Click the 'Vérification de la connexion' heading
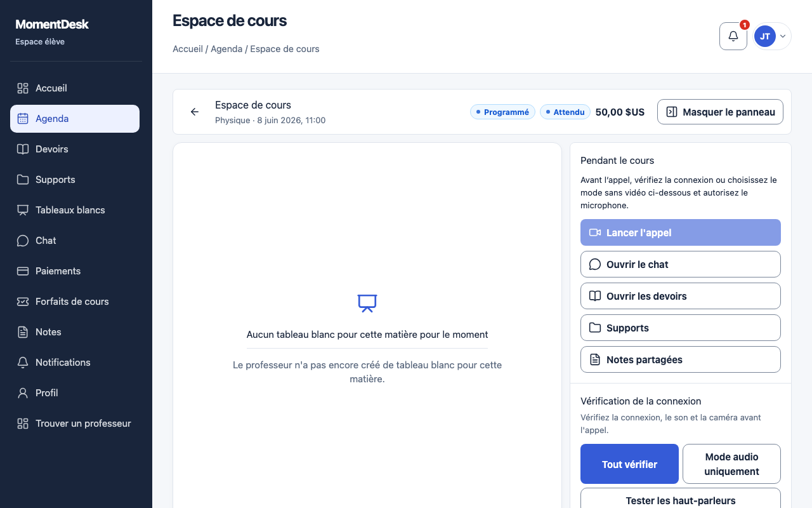 pos(641,401)
